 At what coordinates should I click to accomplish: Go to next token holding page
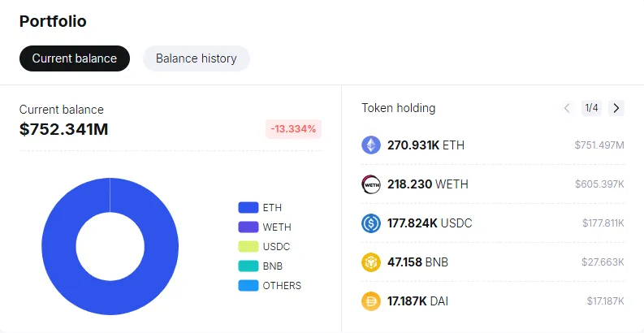(616, 108)
